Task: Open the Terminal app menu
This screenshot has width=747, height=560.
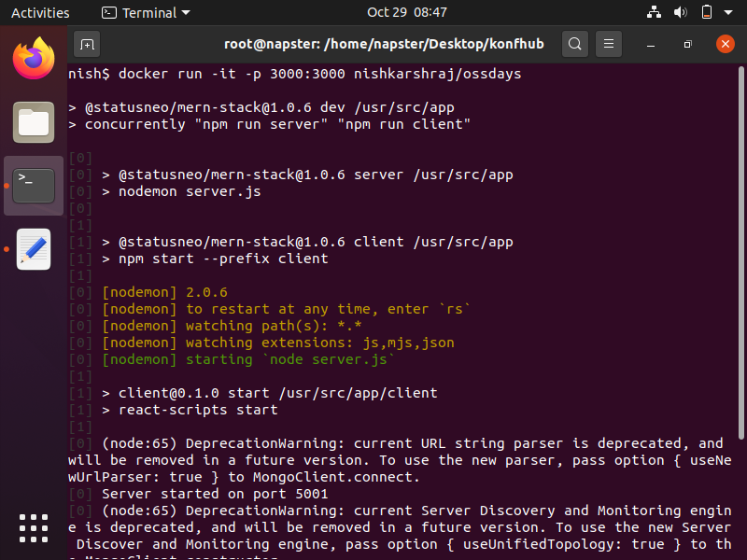Action: [146, 13]
